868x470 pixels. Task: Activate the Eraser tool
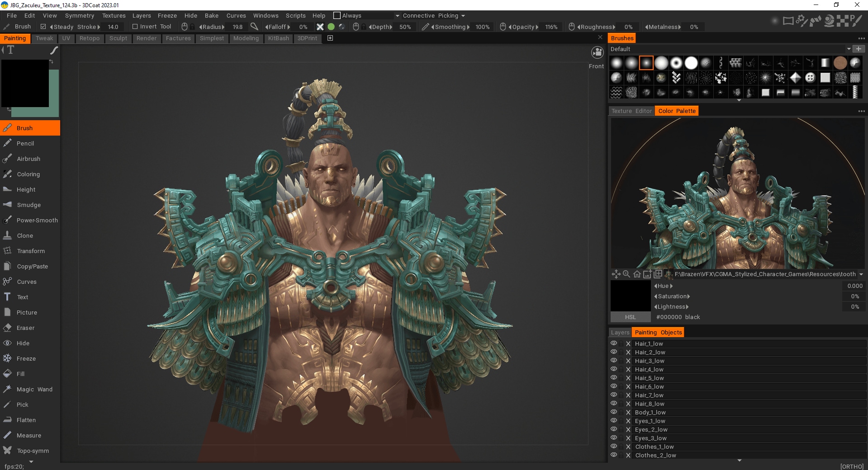(25, 328)
